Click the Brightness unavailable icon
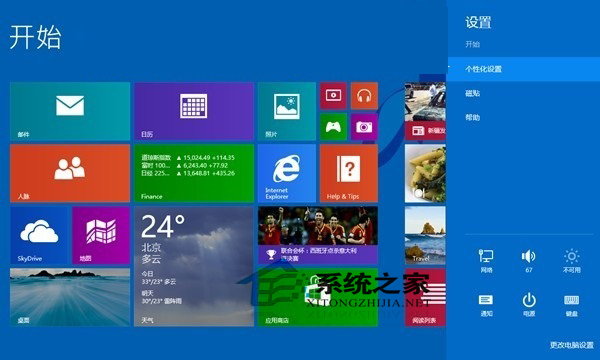Screen dimensions: 600x360 [572, 261]
